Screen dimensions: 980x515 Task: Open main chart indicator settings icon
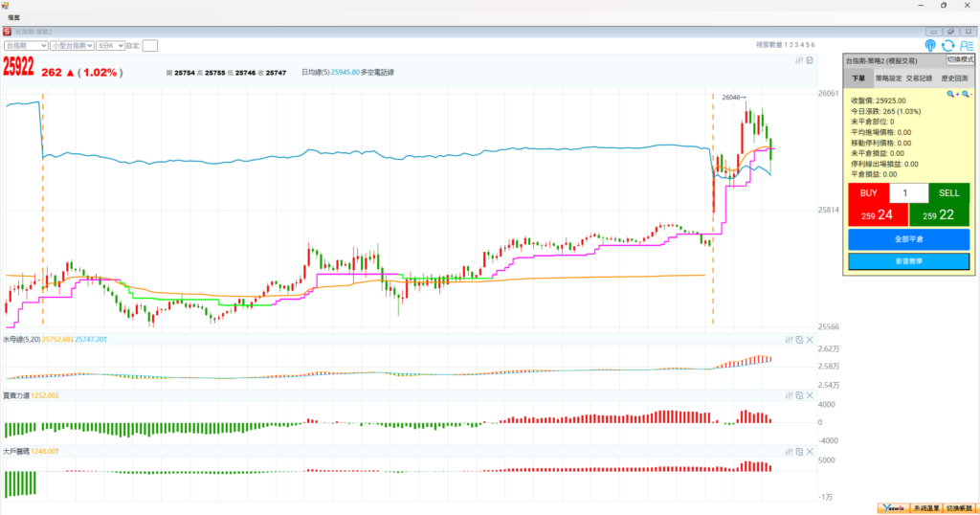click(x=799, y=60)
